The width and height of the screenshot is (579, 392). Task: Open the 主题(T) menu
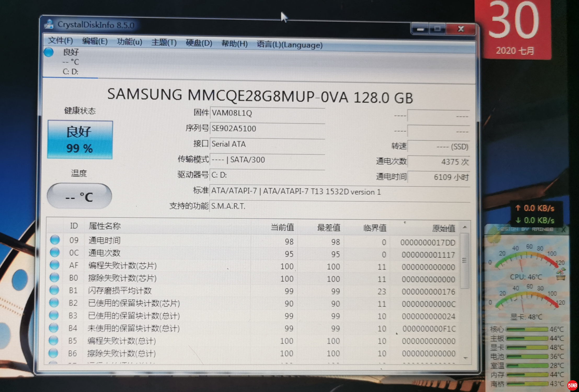[x=164, y=43]
